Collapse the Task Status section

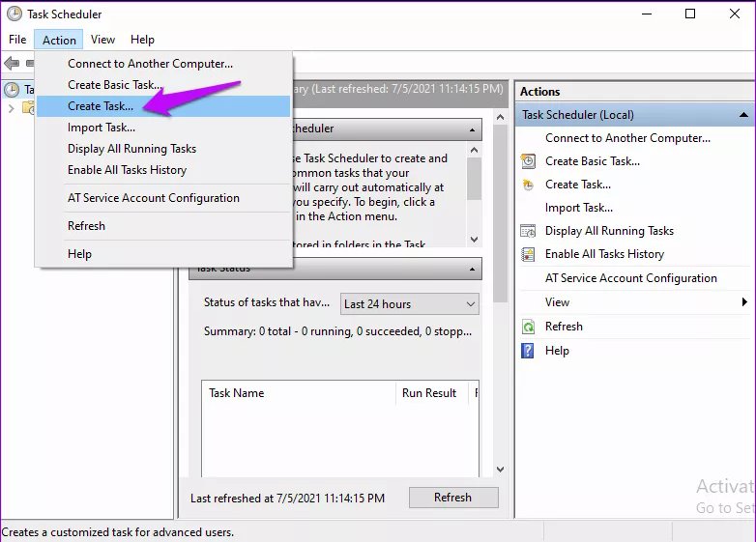click(472, 269)
